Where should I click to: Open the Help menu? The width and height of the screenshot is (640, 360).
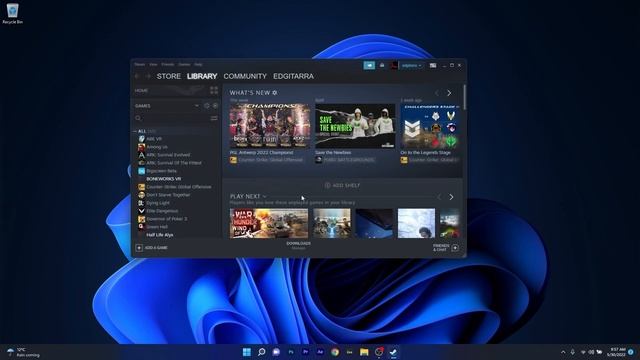coord(198,64)
